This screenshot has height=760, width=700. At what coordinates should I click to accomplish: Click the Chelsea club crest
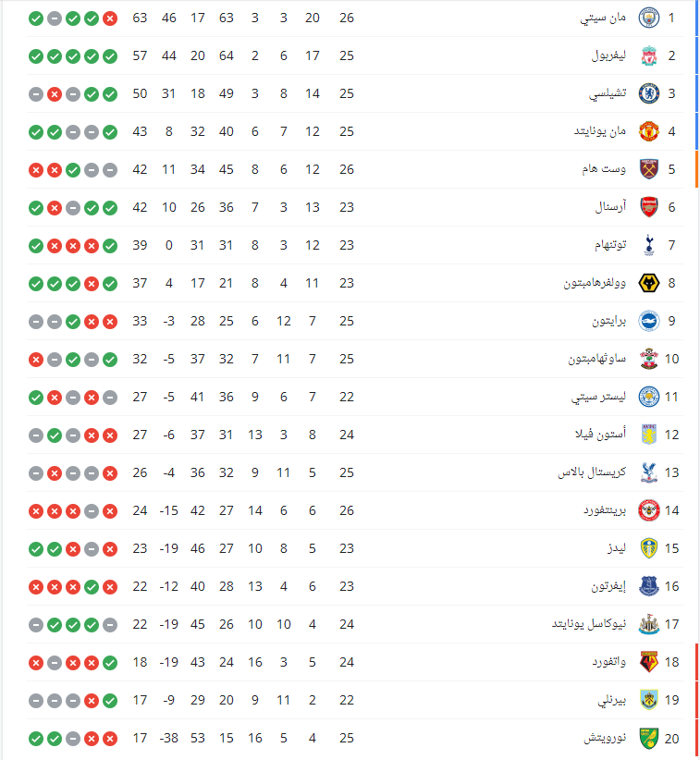pyautogui.click(x=649, y=93)
